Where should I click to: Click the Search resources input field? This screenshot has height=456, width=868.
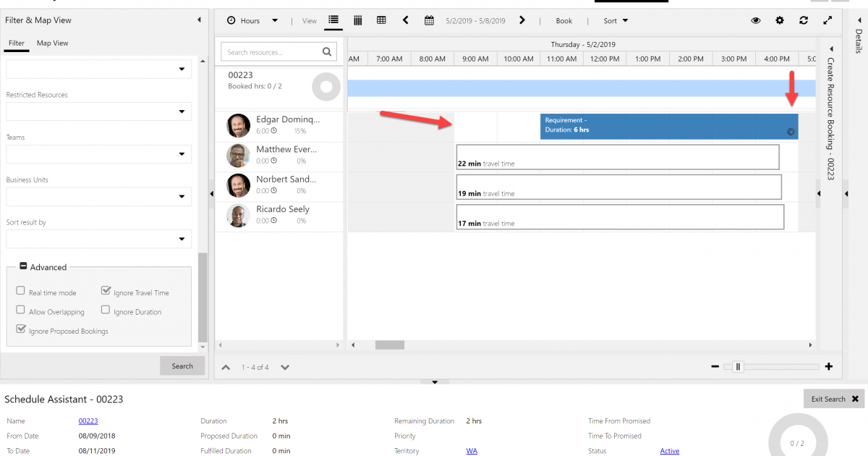pos(271,51)
